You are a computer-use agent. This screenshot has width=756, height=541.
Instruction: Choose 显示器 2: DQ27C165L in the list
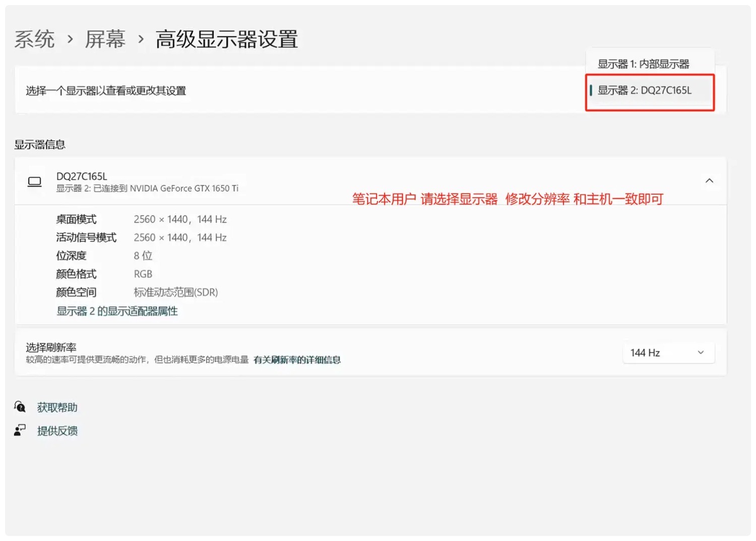click(645, 91)
